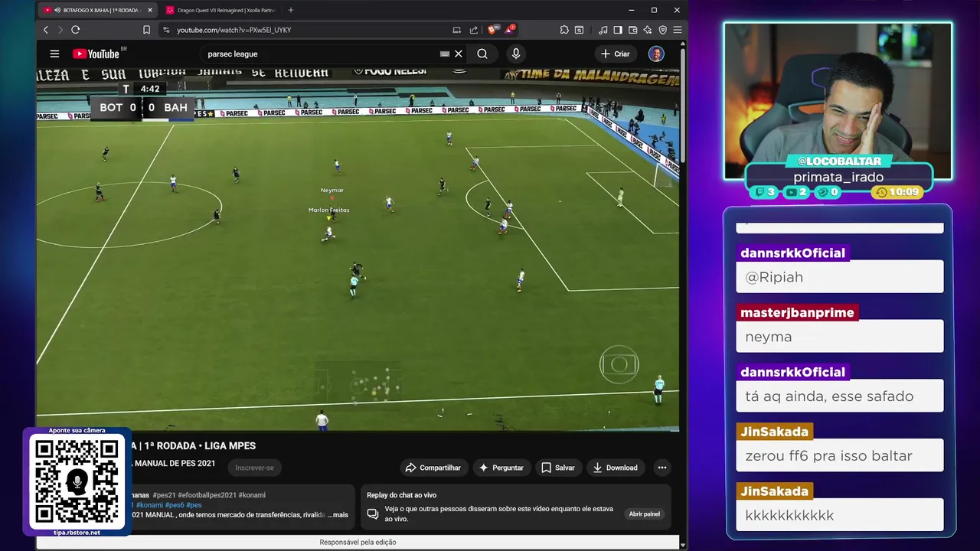The height and width of the screenshot is (551, 980).
Task: Click the address bar URL text
Action: point(234,30)
